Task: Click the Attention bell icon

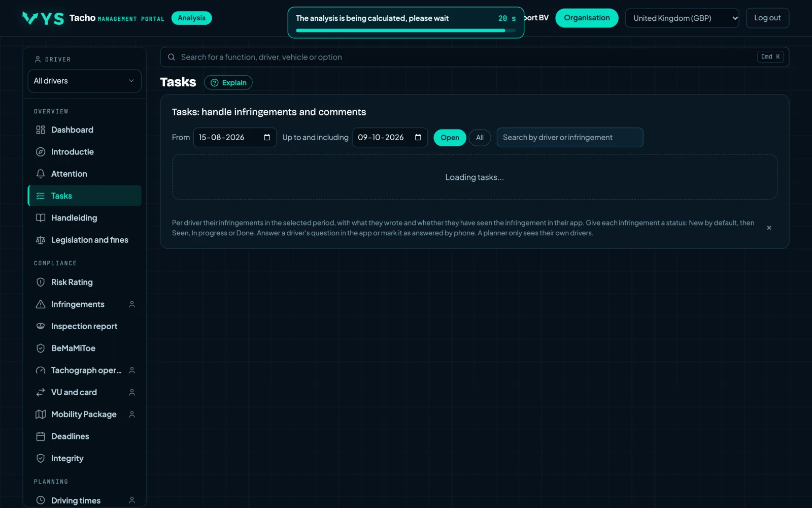Action: click(x=41, y=174)
